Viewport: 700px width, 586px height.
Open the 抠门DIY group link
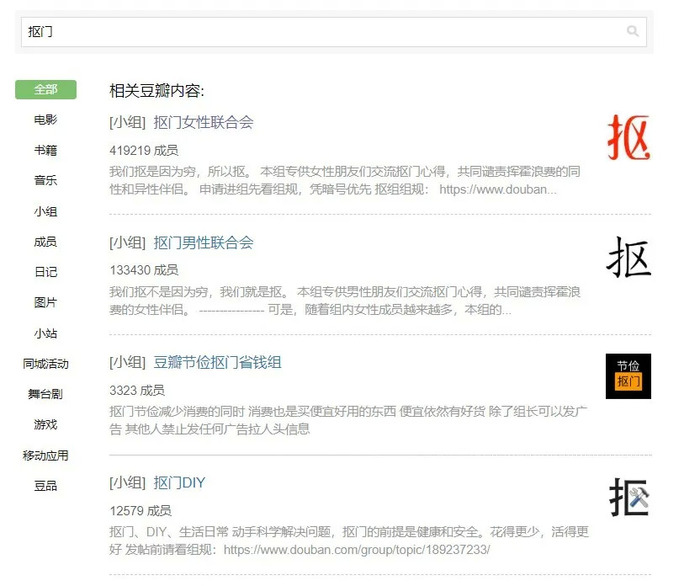coord(179,482)
